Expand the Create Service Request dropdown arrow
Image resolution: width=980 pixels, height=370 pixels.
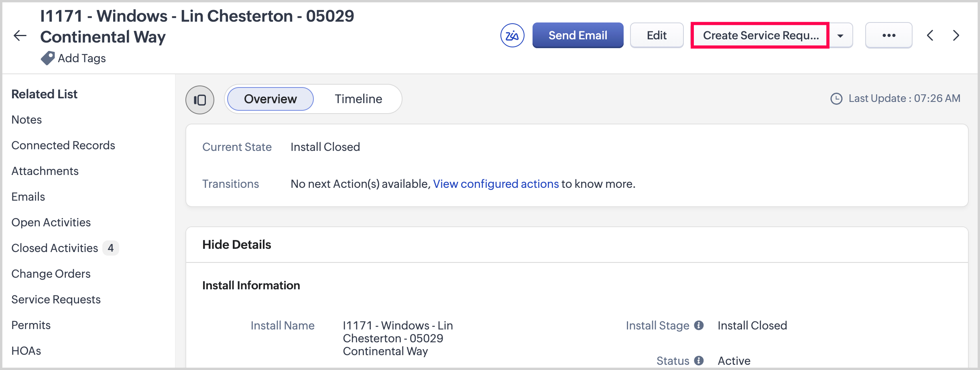tap(840, 36)
